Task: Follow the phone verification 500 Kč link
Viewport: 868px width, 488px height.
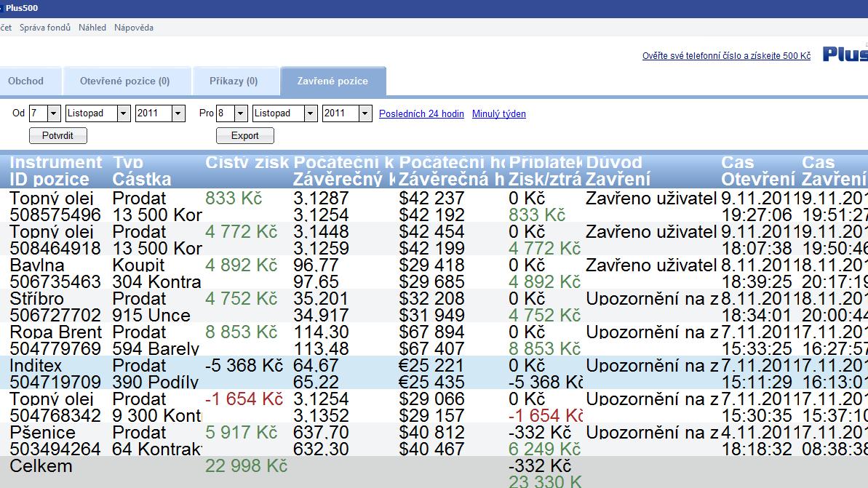Action: coord(726,56)
